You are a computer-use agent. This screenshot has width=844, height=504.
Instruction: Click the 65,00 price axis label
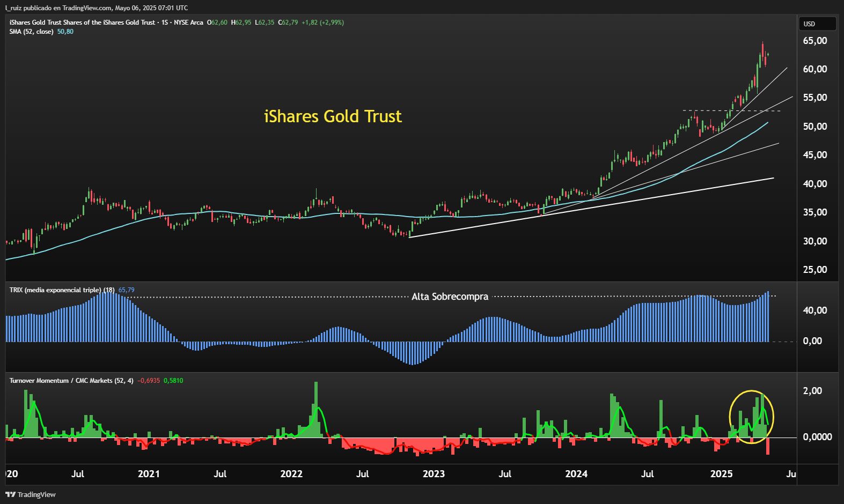pyautogui.click(x=814, y=41)
